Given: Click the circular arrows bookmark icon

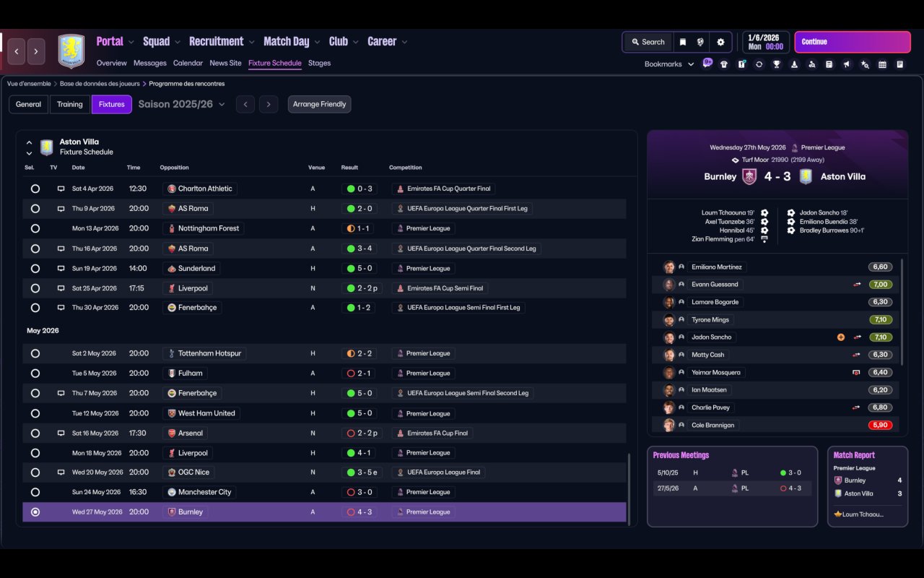Looking at the screenshot, I should click(759, 64).
